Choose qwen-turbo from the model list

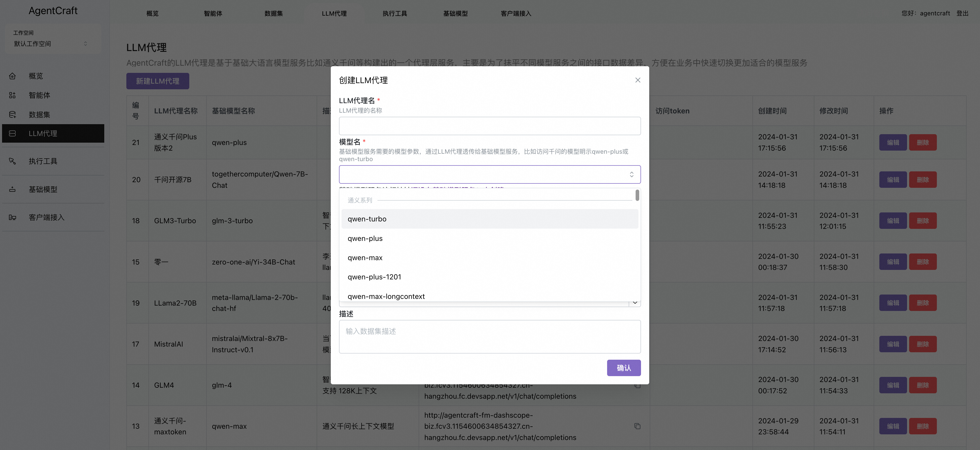[x=490, y=219]
